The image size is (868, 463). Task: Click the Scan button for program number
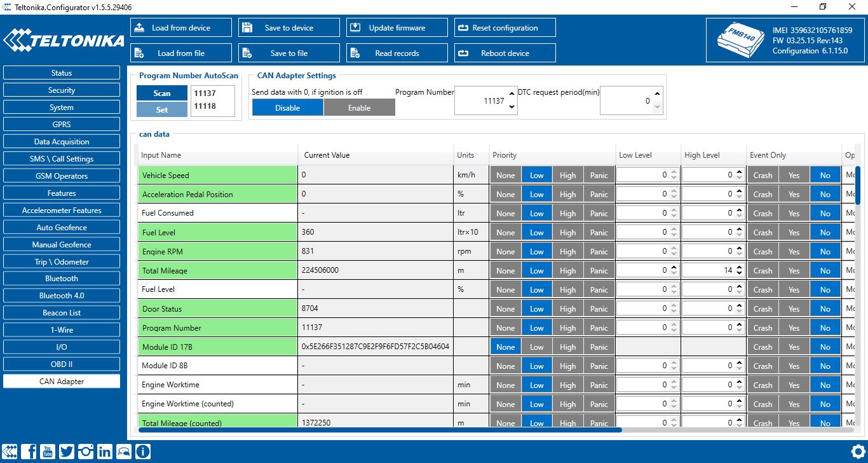pos(162,93)
